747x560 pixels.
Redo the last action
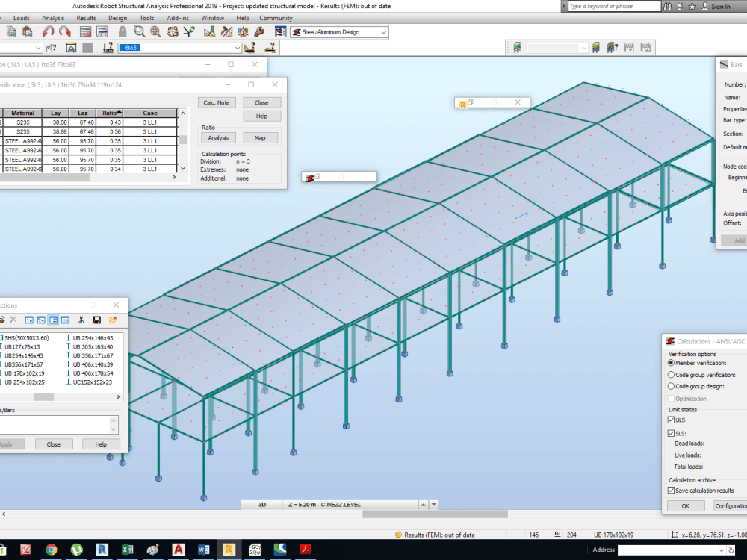[x=65, y=32]
